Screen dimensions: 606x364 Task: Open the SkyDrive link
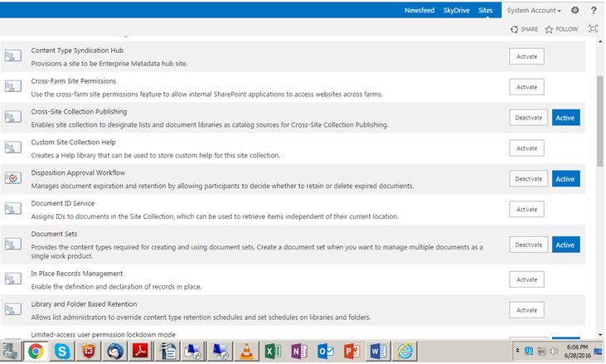point(457,11)
